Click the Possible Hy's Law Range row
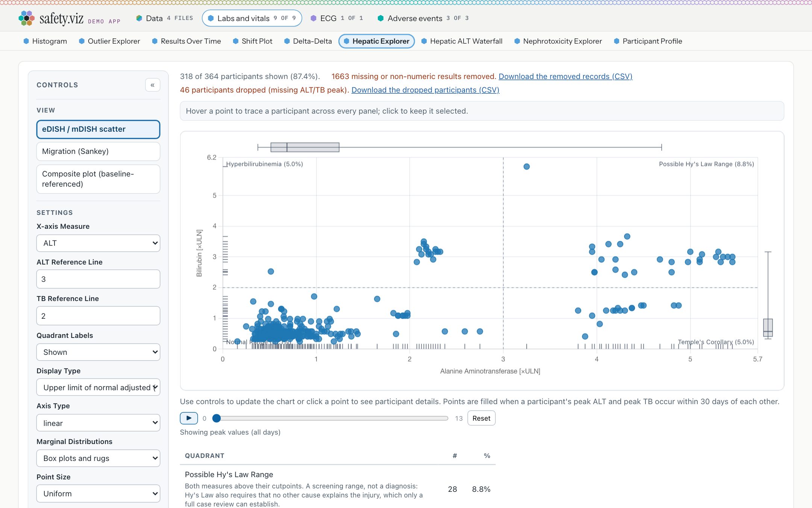The width and height of the screenshot is (812, 508). (338, 489)
